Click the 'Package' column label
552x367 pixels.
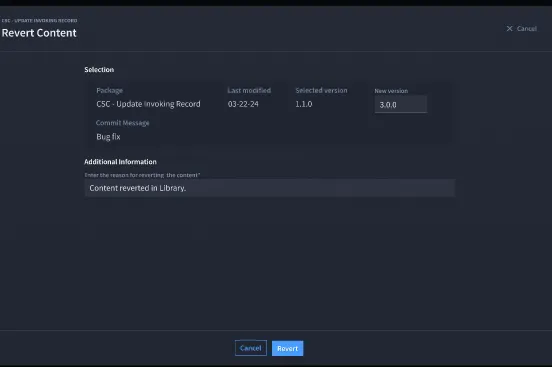click(x=109, y=90)
